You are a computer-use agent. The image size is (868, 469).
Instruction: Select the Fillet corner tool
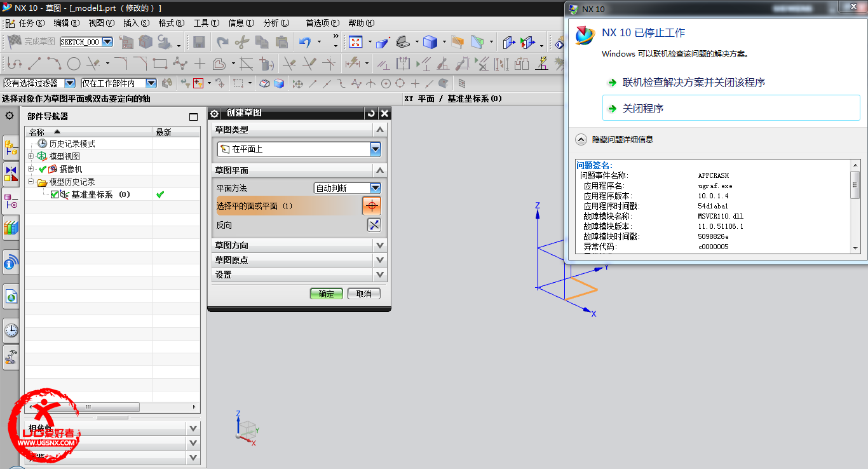pos(121,64)
